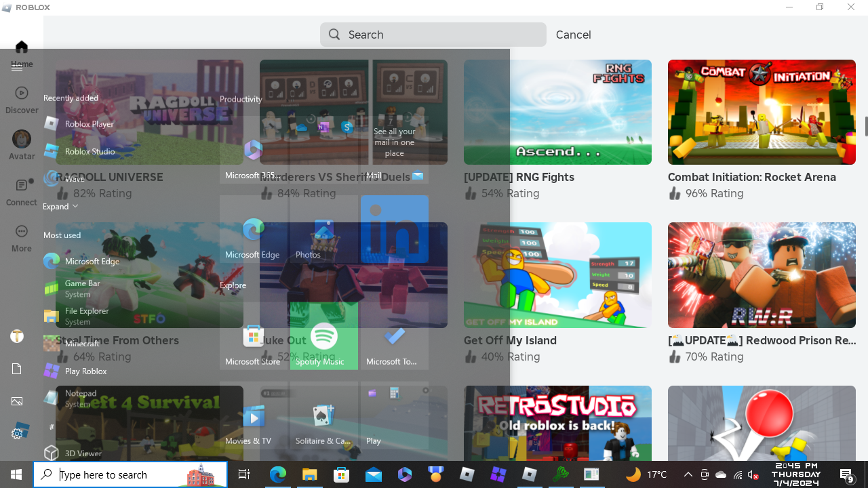Screen dimensions: 868x488
Task: Open the Microsoft Edge tile
Action: [254, 229]
